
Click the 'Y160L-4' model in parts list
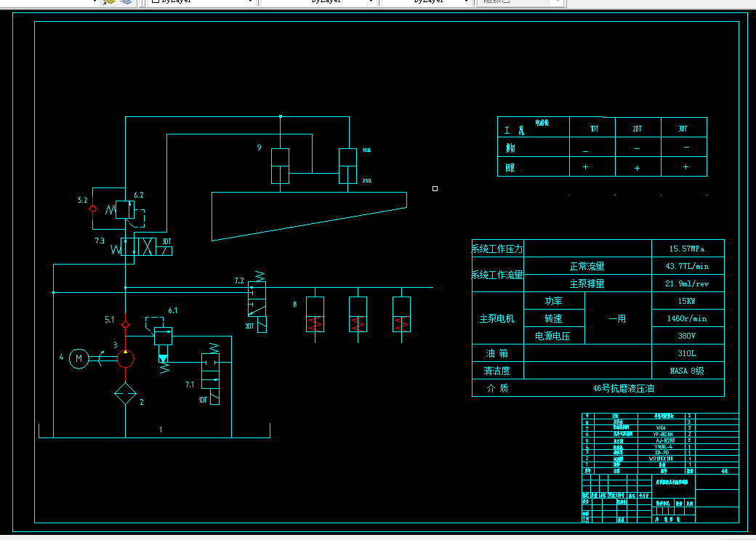pos(664,447)
